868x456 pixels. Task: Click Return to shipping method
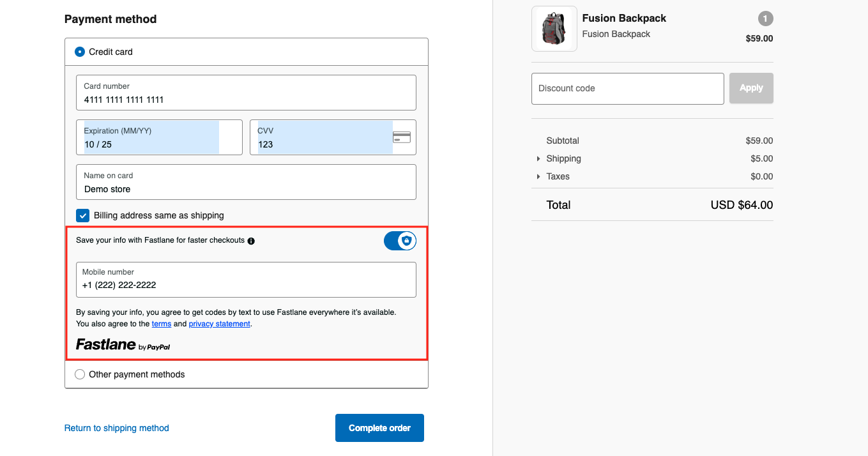[x=116, y=428]
